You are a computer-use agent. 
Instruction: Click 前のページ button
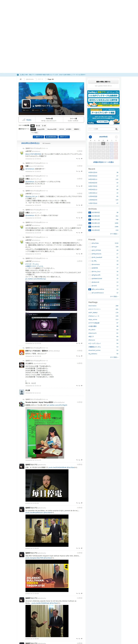pyautogui.click(x=39, y=137)
